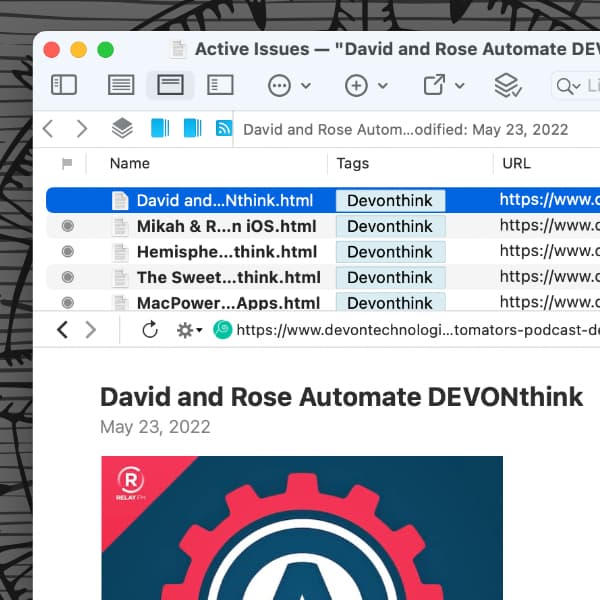Click the preview URL address field

tap(418, 329)
